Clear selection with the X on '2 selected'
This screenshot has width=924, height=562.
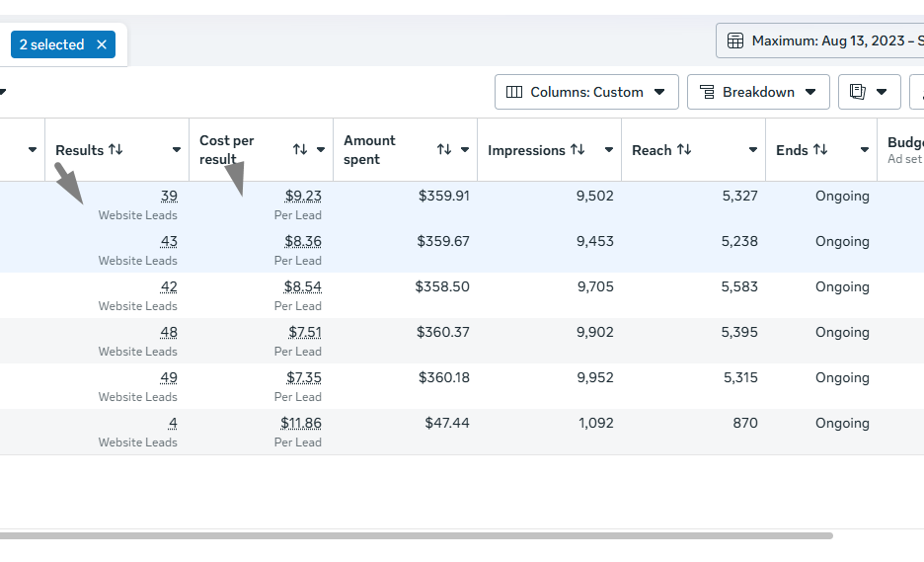(x=102, y=44)
